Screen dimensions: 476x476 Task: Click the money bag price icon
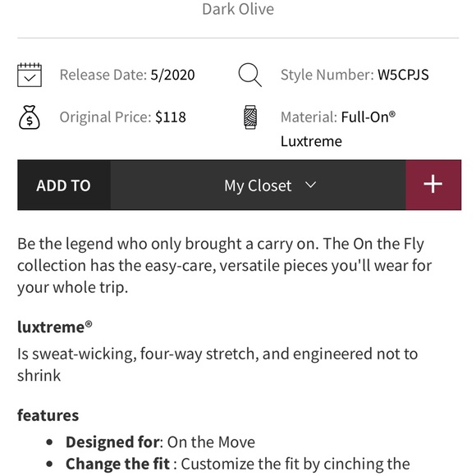tap(30, 117)
